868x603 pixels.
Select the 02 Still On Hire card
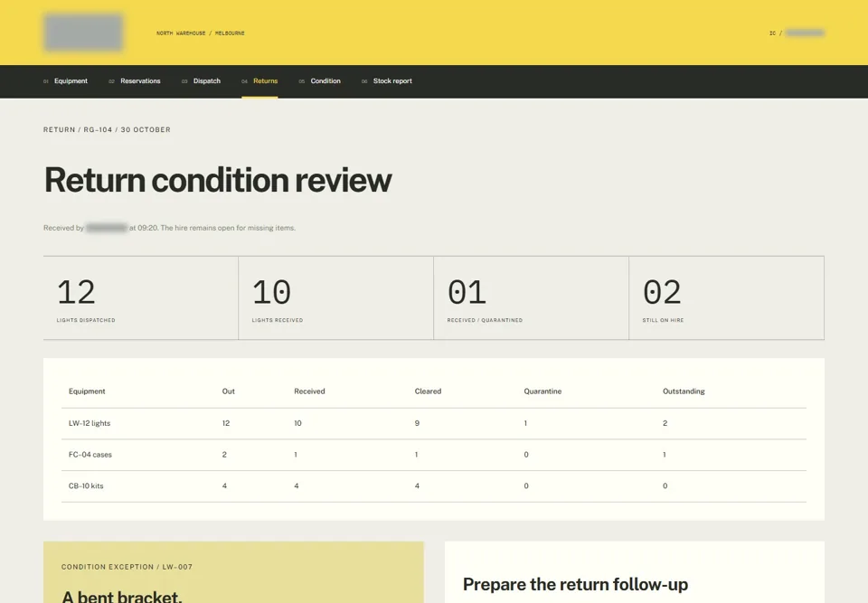pyautogui.click(x=727, y=298)
